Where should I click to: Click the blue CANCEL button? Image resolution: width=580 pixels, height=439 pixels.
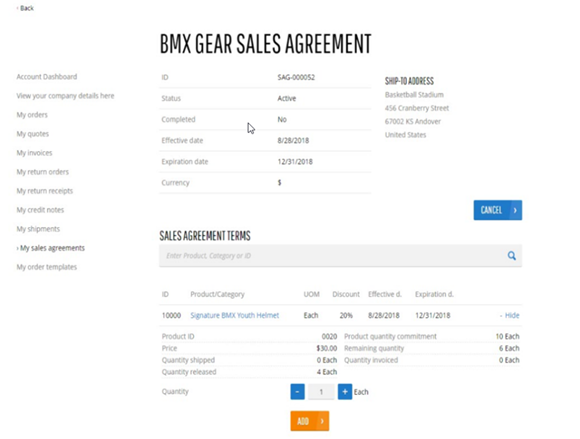(498, 210)
